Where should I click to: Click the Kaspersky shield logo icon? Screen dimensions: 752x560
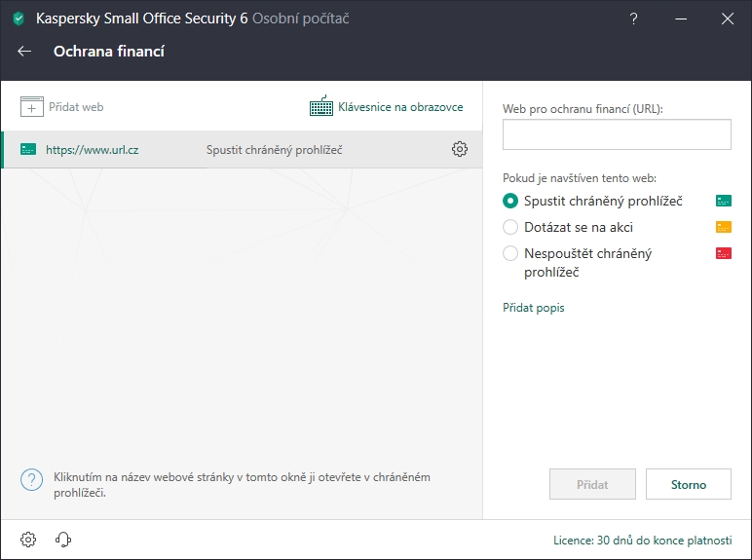coord(19,19)
